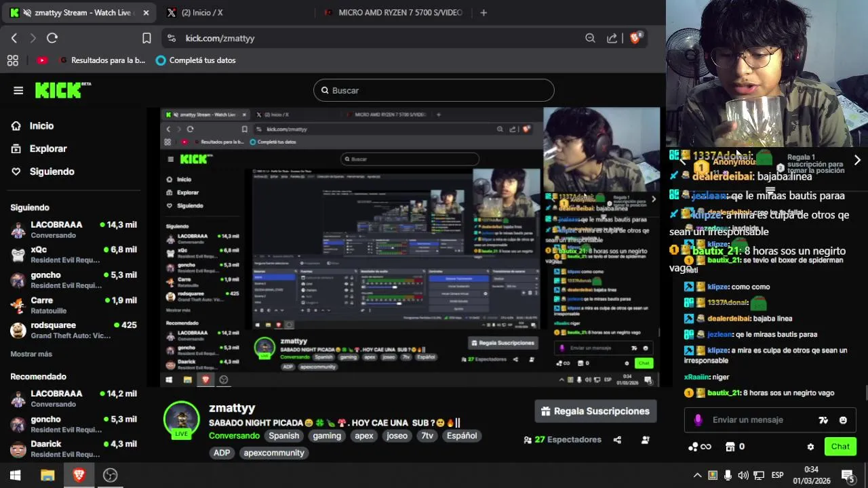Click the chat scrollbar thumb

pos(866,393)
